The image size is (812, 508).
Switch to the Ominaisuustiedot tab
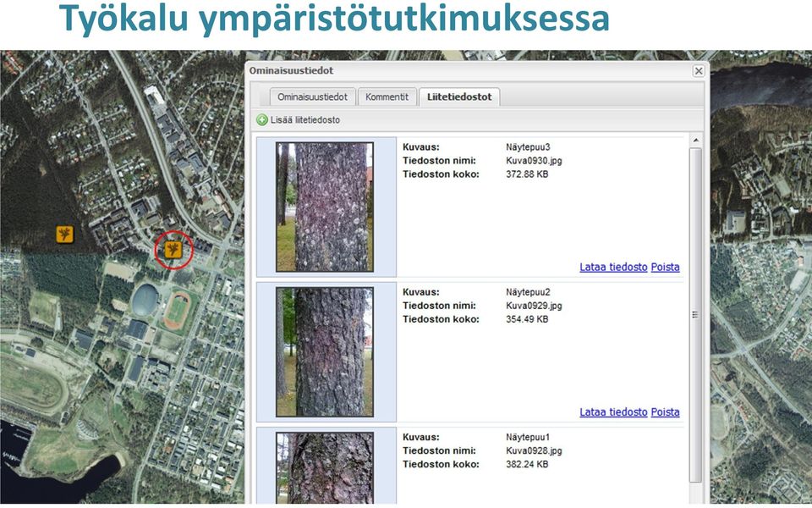tap(312, 97)
